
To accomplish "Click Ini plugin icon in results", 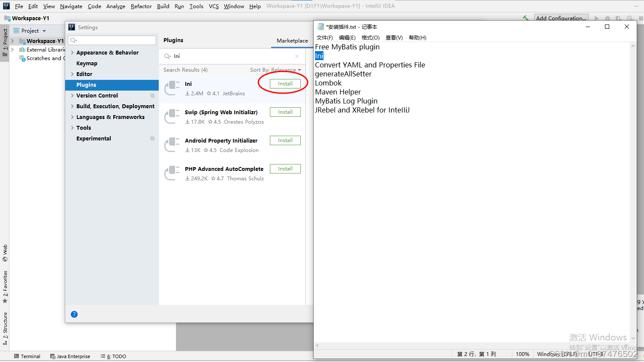I will (x=172, y=88).
